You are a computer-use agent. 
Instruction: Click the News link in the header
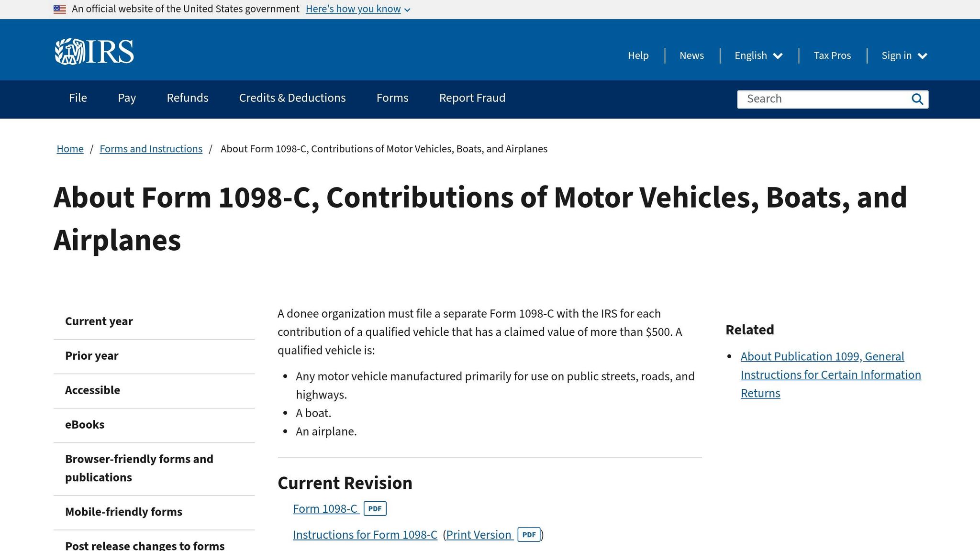click(x=691, y=55)
